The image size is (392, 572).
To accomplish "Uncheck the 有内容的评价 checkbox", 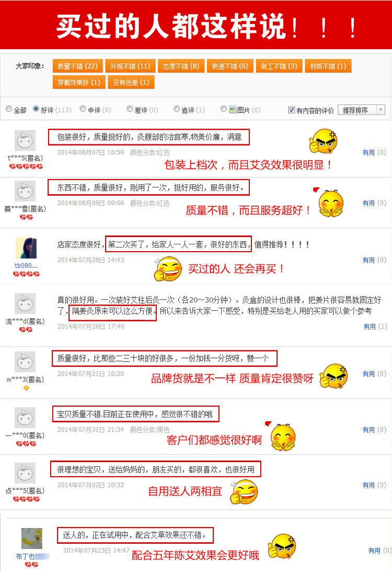I will click(x=292, y=110).
